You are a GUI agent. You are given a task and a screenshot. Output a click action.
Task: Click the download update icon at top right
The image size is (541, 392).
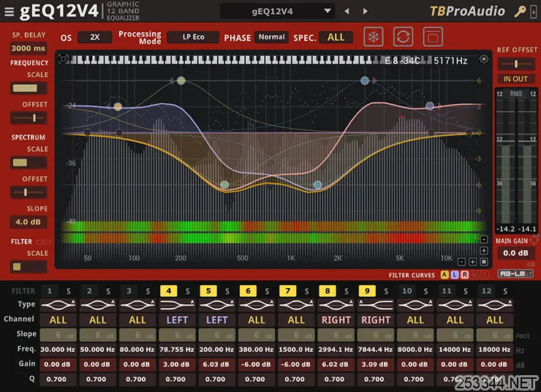point(534,12)
